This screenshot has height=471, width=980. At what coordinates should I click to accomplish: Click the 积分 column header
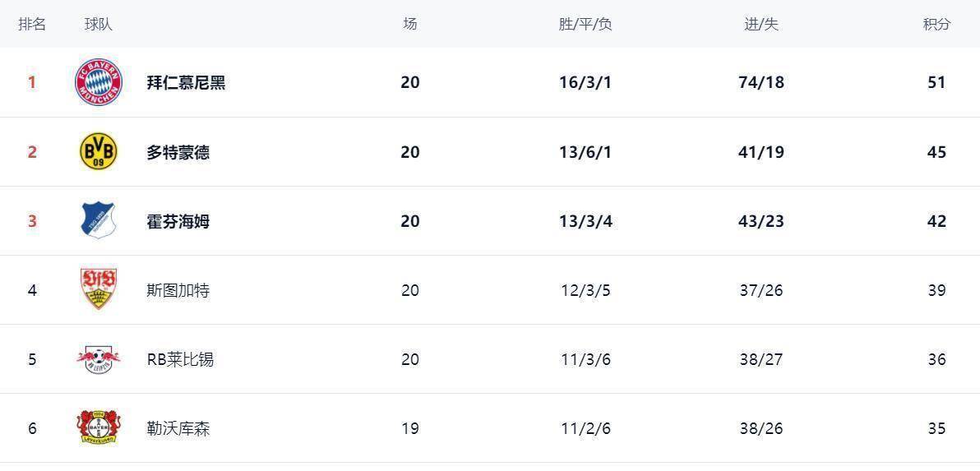click(936, 24)
